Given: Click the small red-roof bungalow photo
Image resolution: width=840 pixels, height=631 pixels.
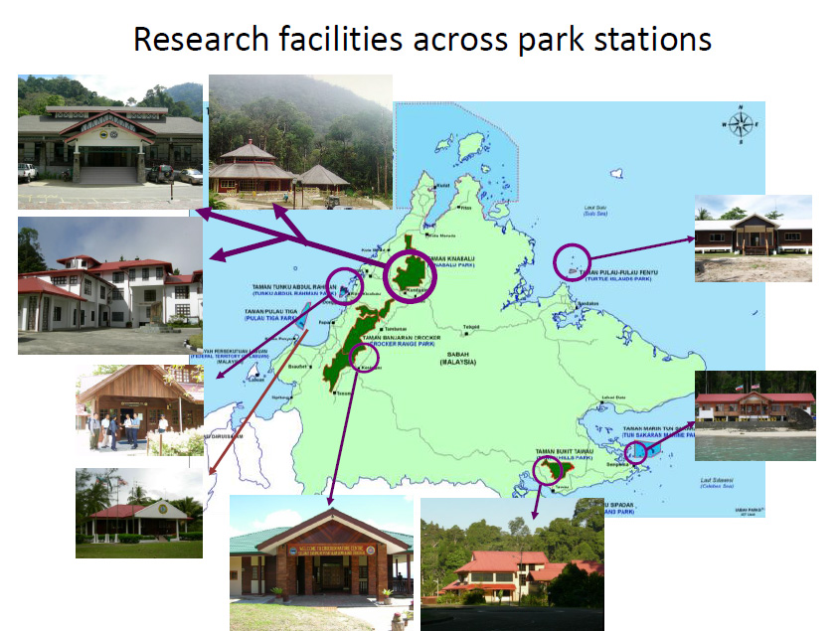Looking at the screenshot, I should (138, 513).
